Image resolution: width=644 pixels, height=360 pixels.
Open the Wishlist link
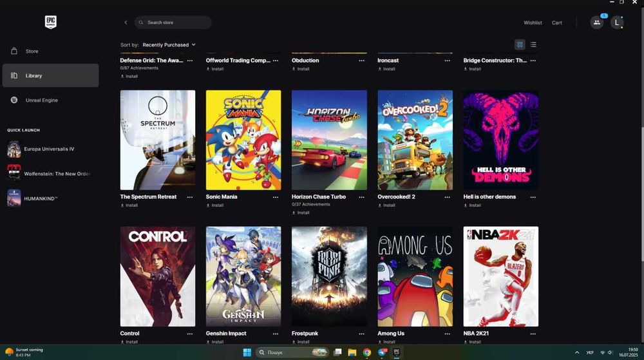533,23
